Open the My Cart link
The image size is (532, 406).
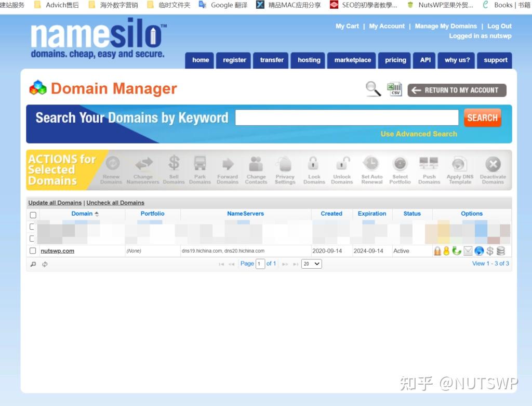click(347, 26)
